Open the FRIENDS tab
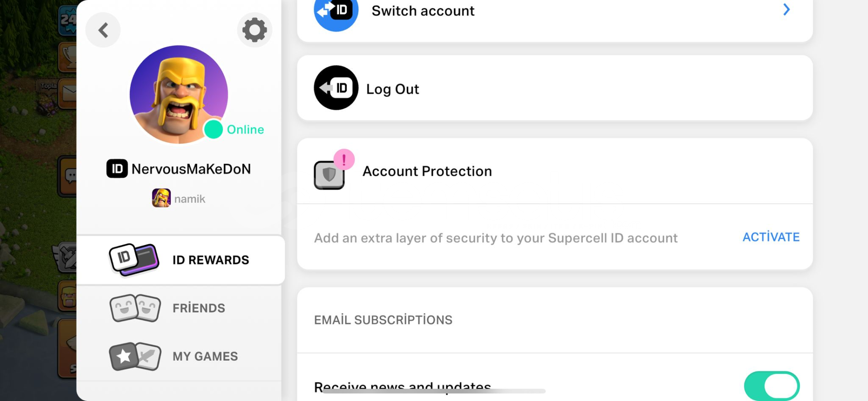Viewport: 868px width, 401px height. click(x=199, y=308)
